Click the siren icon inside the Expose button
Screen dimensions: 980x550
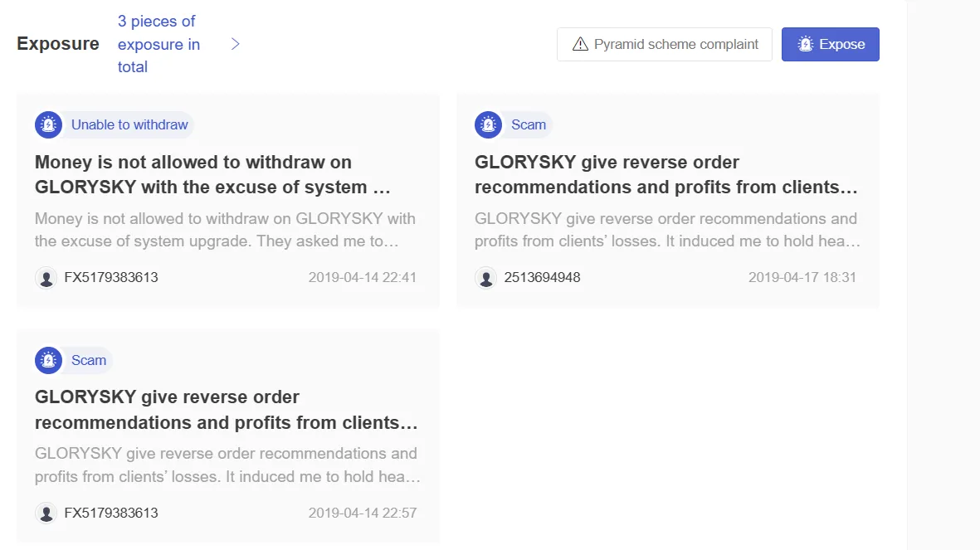tap(806, 44)
